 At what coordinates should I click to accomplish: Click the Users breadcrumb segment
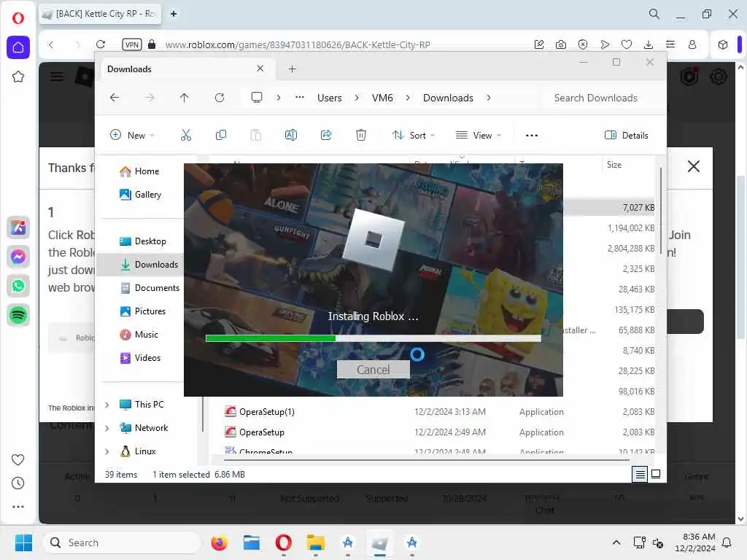[x=330, y=98]
